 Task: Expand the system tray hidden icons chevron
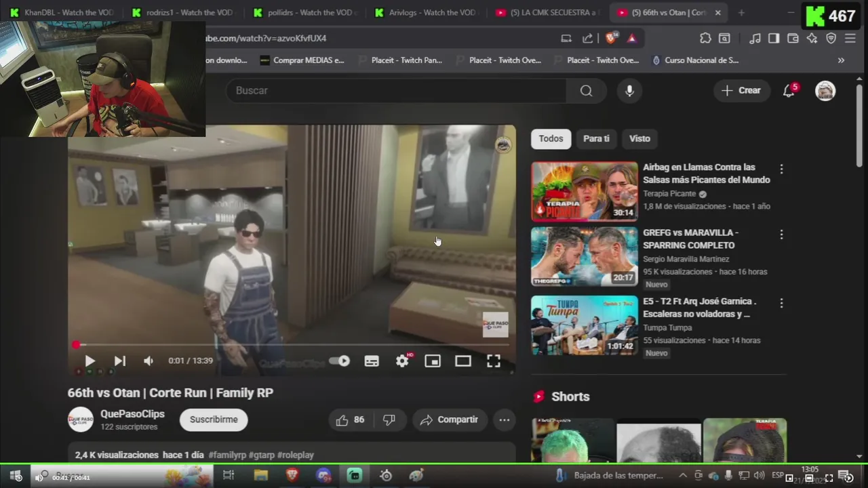click(x=683, y=476)
